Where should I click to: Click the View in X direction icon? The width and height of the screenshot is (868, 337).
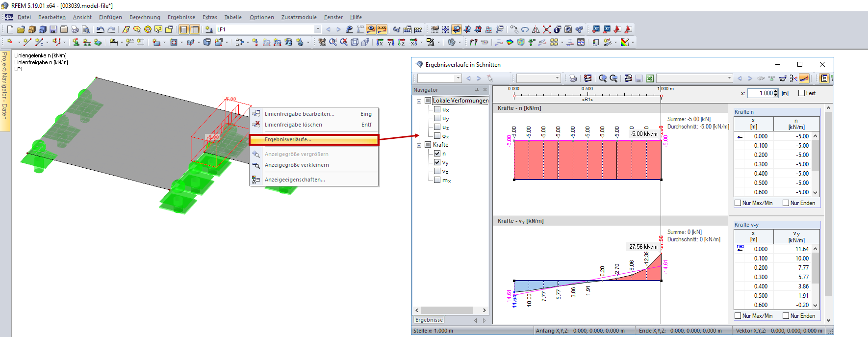(x=380, y=42)
